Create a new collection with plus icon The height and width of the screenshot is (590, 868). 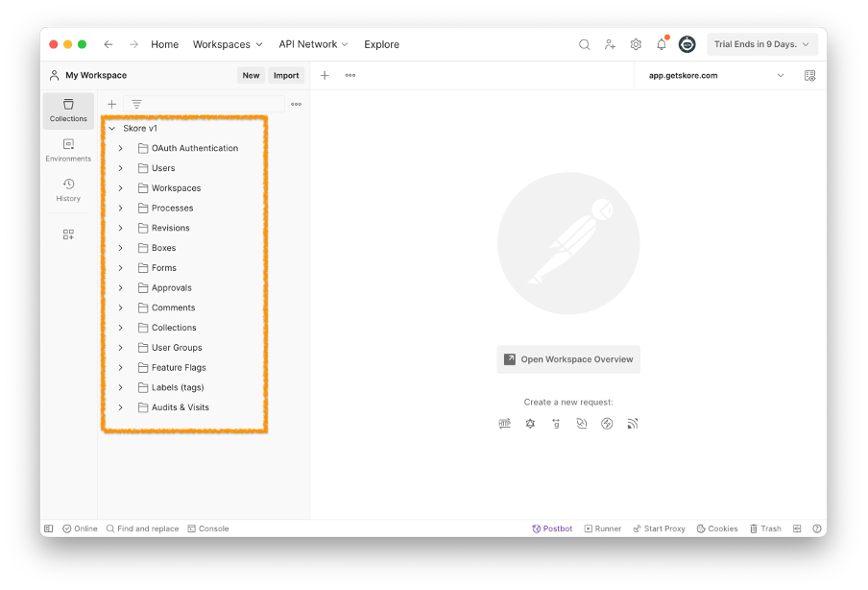111,104
